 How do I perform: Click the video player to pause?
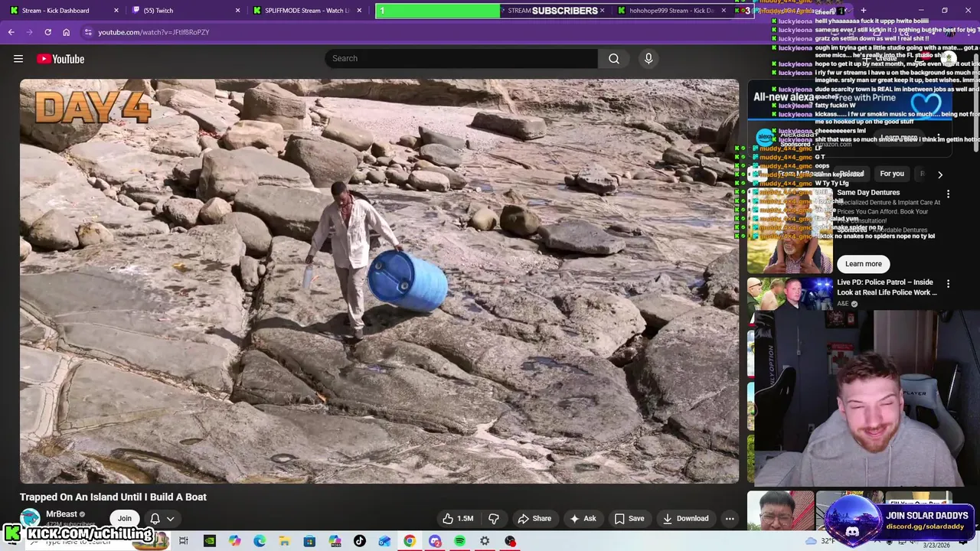(380, 281)
